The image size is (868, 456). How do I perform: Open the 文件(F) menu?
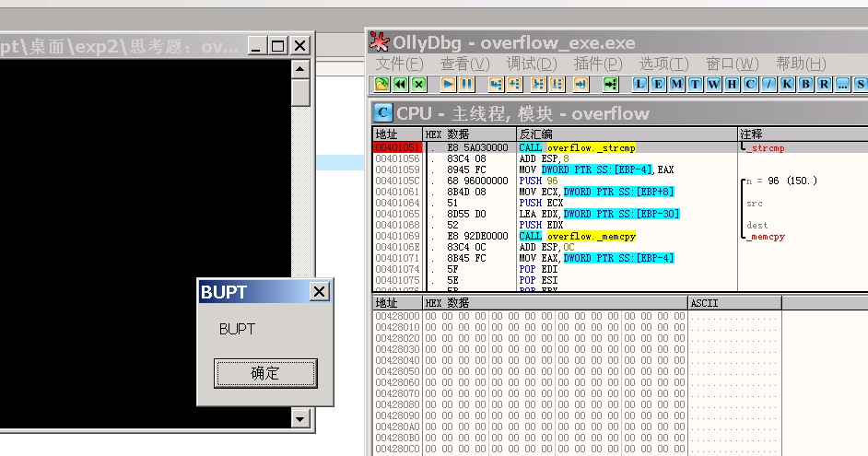[x=399, y=64]
